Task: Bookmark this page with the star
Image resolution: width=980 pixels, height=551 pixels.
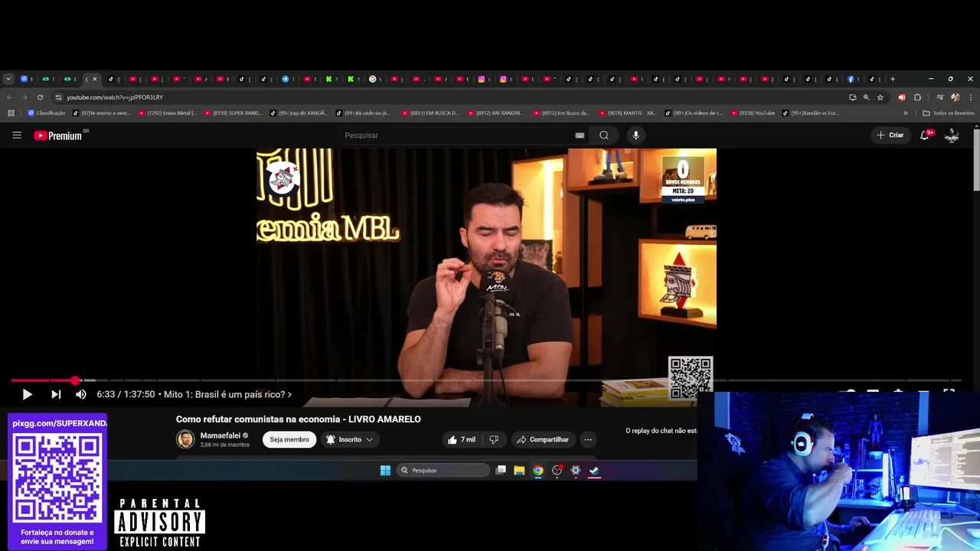Action: coord(880,97)
